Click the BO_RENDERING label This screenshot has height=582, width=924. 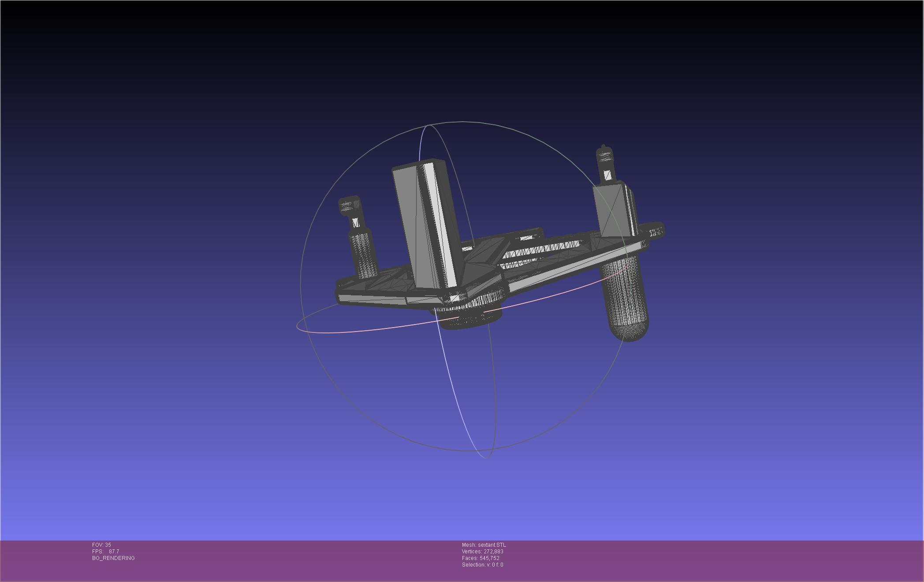pos(113,558)
